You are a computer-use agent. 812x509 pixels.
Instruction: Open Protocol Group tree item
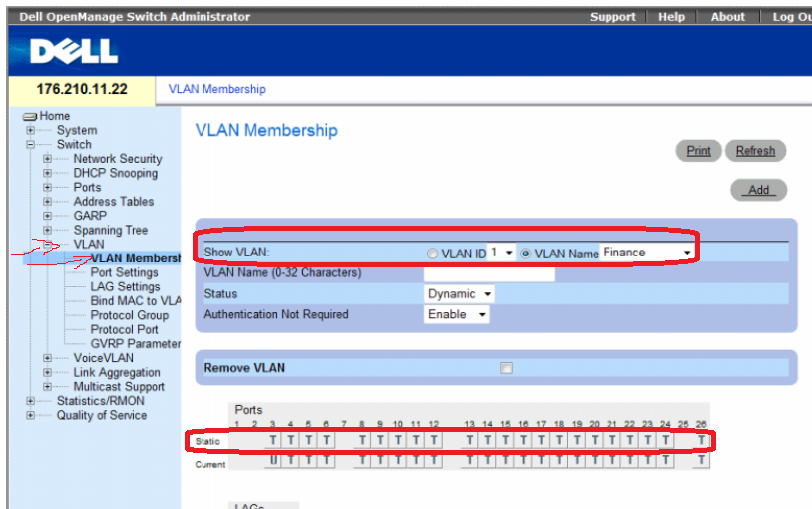(x=130, y=315)
